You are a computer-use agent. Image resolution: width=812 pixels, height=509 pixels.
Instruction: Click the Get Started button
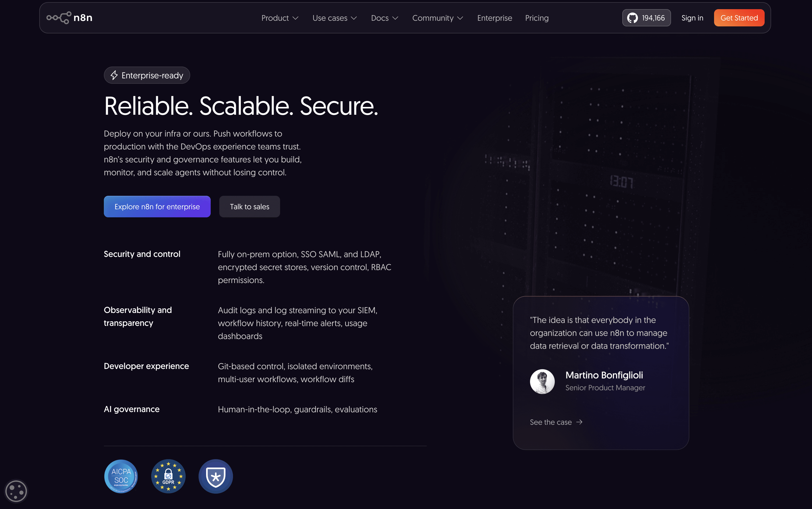pos(739,18)
